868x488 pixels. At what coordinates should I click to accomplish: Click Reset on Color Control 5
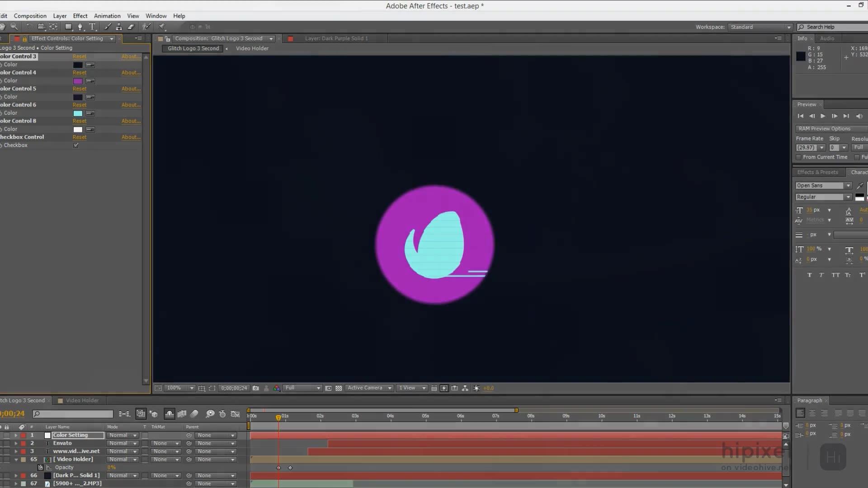click(x=79, y=89)
